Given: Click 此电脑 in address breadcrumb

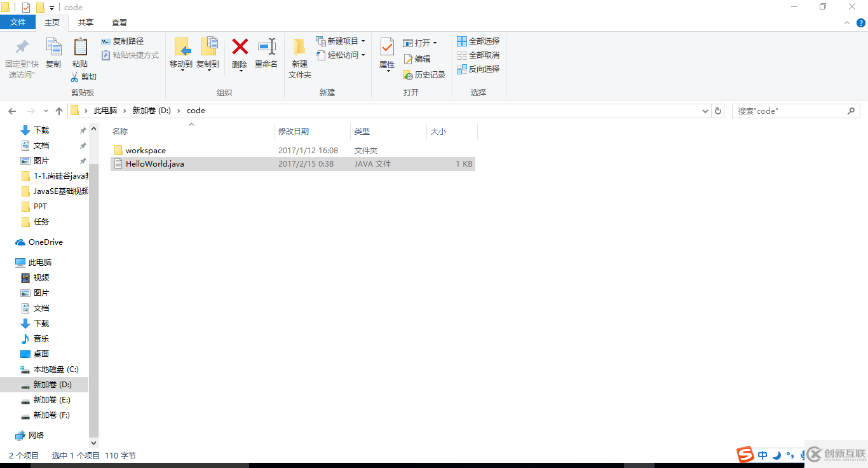Looking at the screenshot, I should (x=105, y=111).
